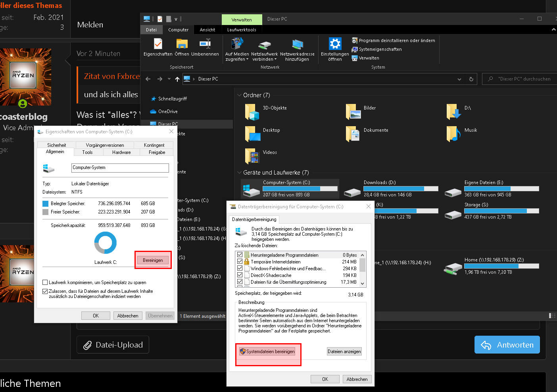
Task: Click Abbrechen in the properties dialog
Action: point(128,316)
